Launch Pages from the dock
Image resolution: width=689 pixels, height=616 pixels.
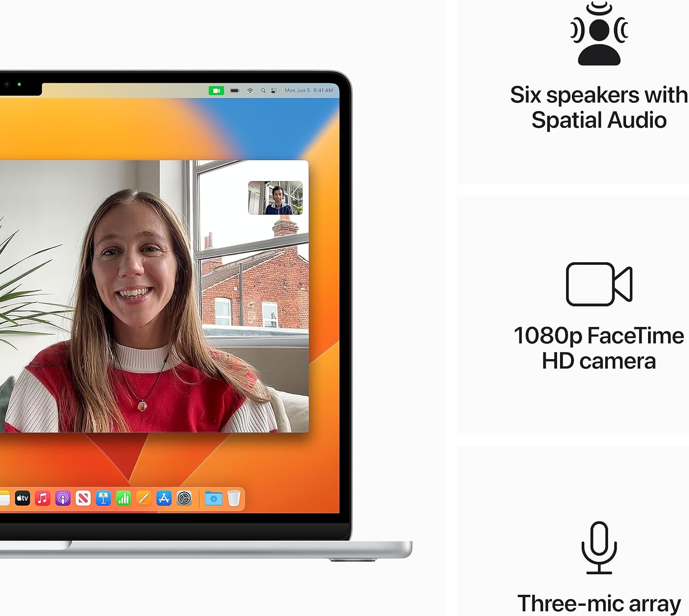click(x=144, y=498)
